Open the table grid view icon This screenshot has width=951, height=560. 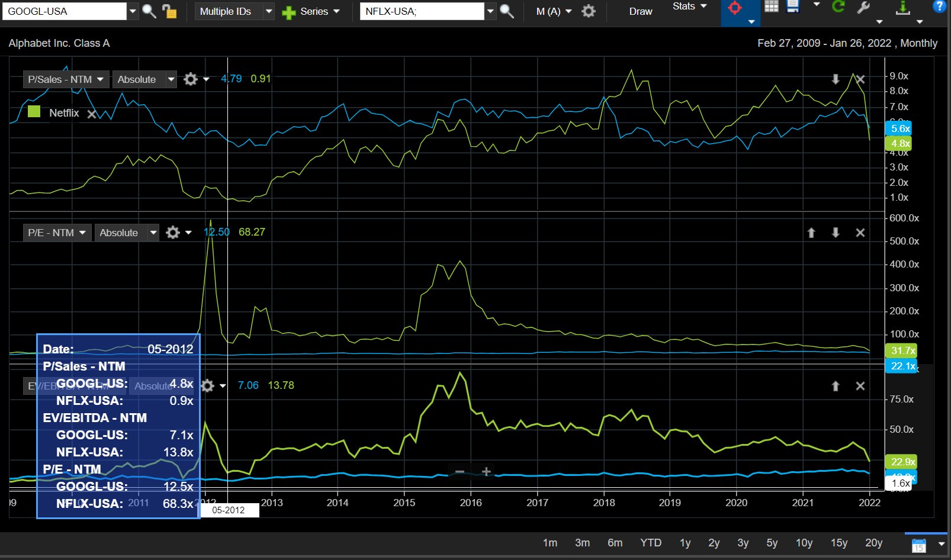(x=771, y=7)
